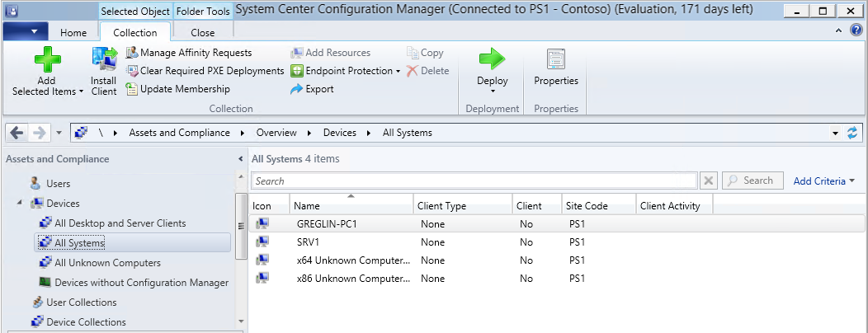Open the collection Properties icon
868x333 pixels.
tap(556, 59)
